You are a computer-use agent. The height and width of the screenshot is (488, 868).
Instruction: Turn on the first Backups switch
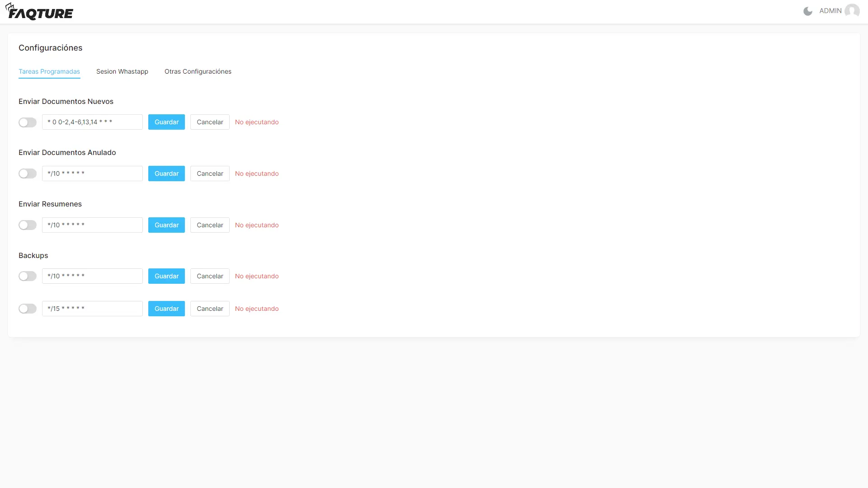pos(28,276)
